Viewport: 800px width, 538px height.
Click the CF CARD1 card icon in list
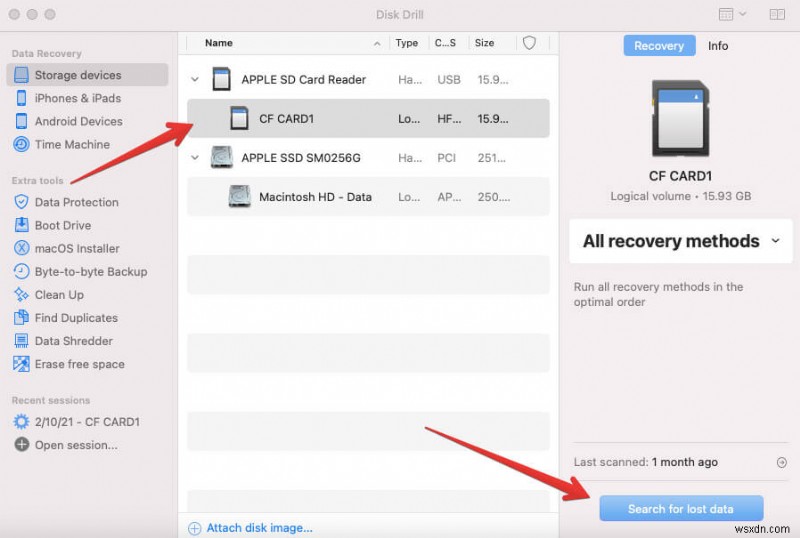coord(239,118)
